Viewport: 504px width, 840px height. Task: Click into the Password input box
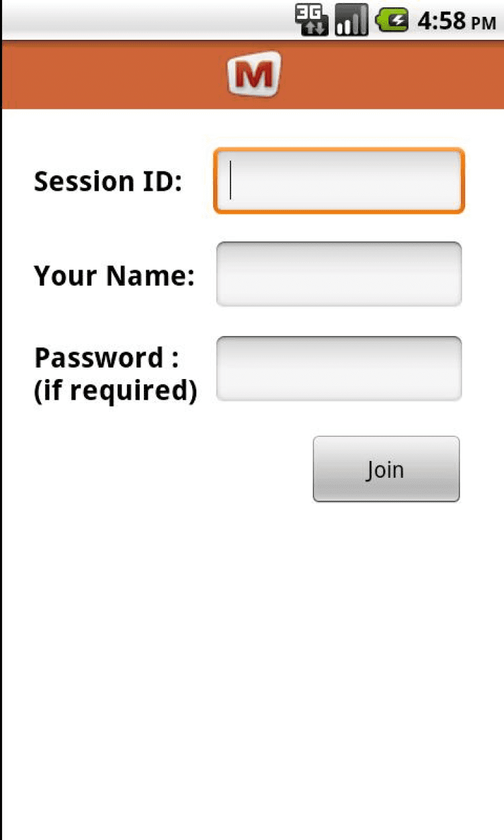(339, 369)
